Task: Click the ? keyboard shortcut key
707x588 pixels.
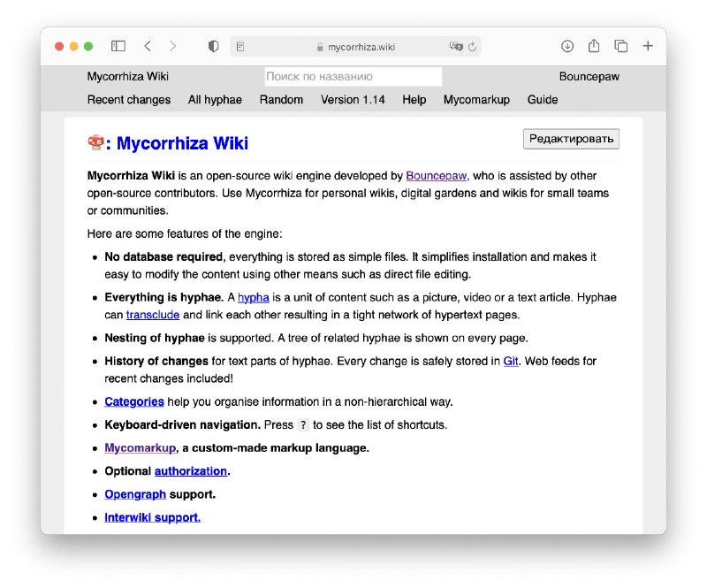Action: tap(303, 425)
